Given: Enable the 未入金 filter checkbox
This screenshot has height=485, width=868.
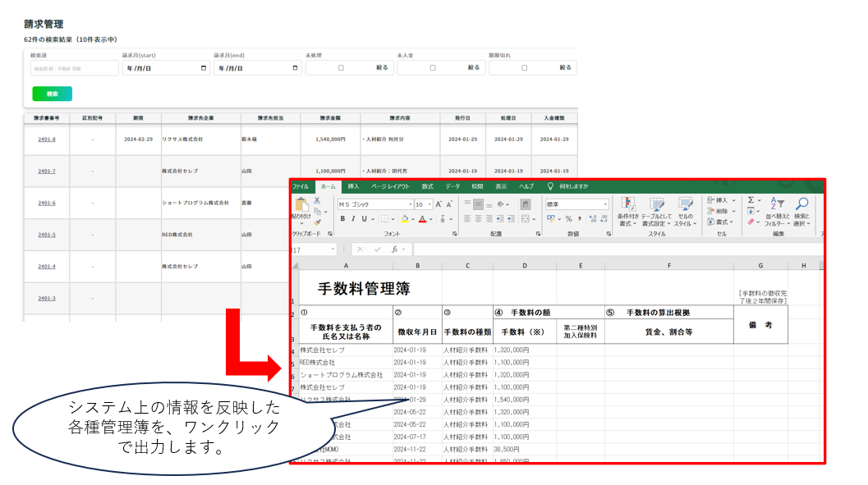Looking at the screenshot, I should tap(433, 68).
